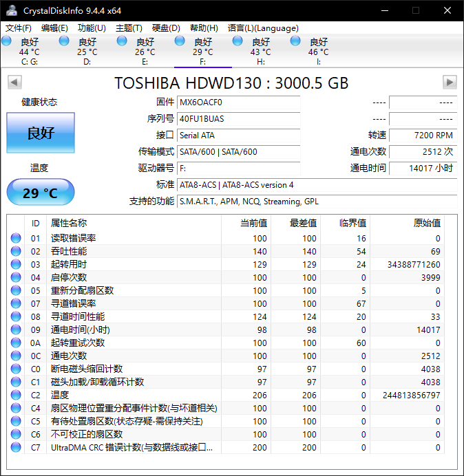Click status orb of attribute C7 UltraDMA CRC
This screenshot has width=464, height=476.
pos(16,447)
